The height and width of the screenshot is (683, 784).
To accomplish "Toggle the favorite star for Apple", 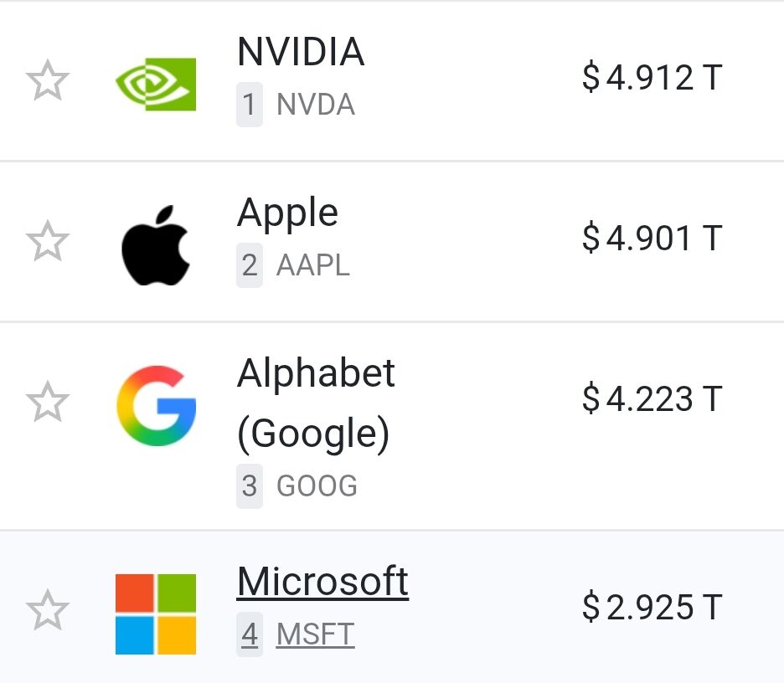I will click(48, 241).
